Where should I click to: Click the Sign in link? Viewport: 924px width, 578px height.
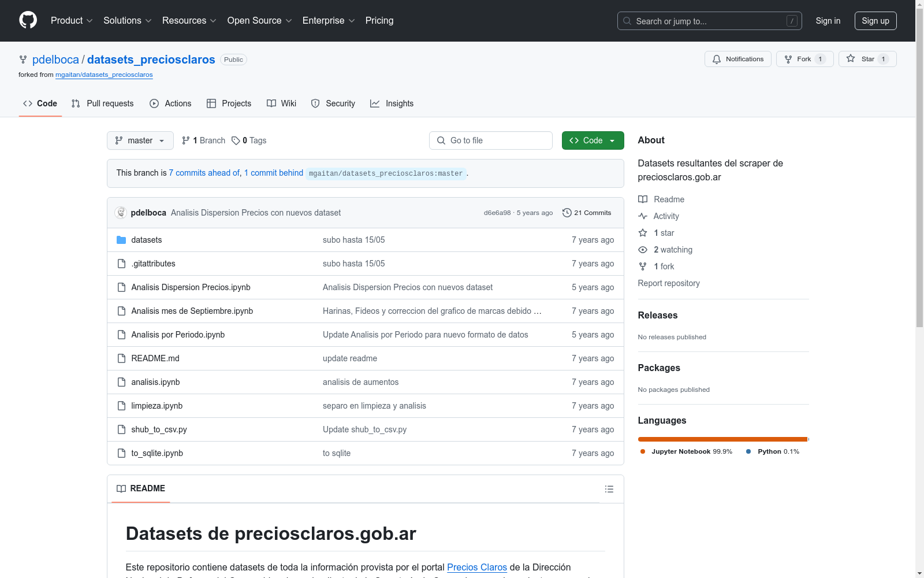pos(828,21)
